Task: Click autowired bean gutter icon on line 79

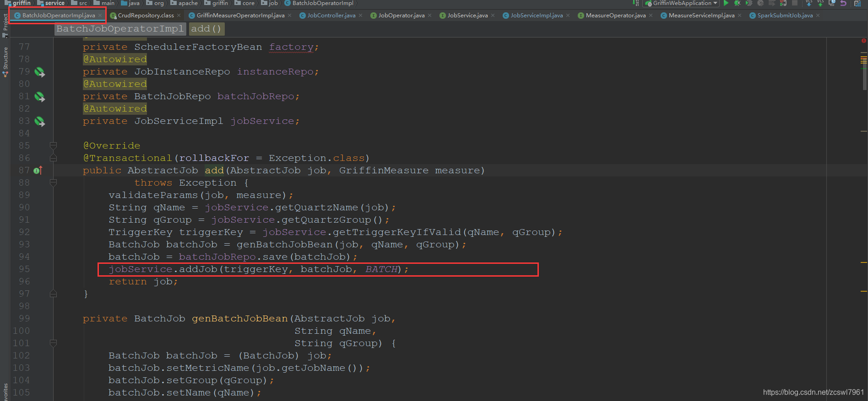Action: (40, 72)
